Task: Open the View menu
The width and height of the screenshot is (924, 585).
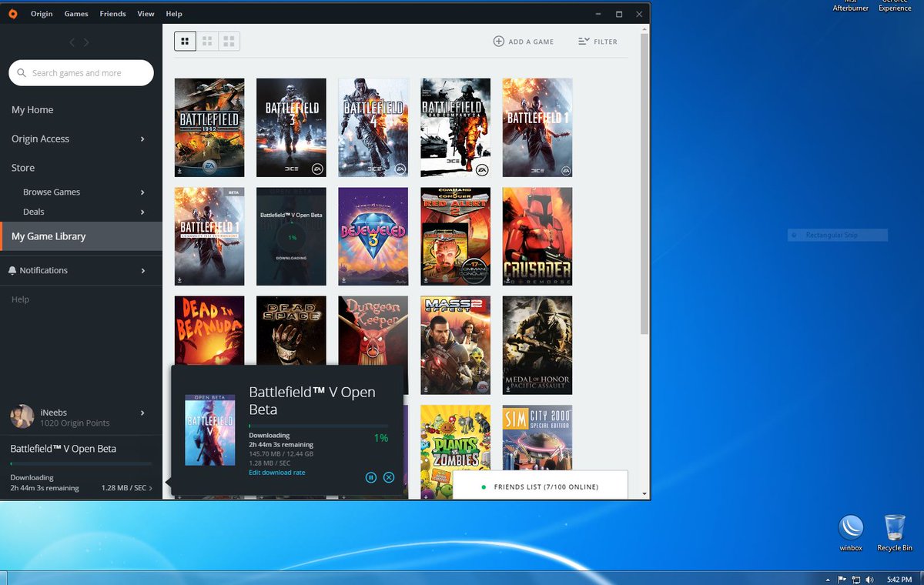Action: 146,14
